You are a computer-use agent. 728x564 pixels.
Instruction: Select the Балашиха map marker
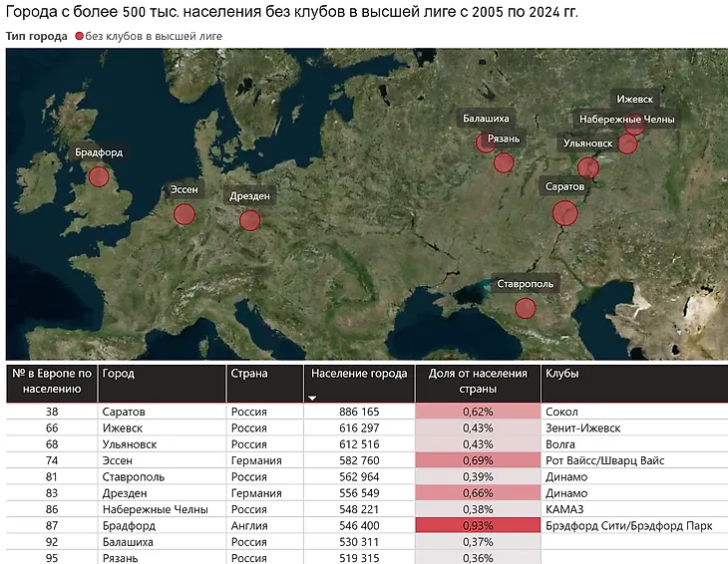486,142
